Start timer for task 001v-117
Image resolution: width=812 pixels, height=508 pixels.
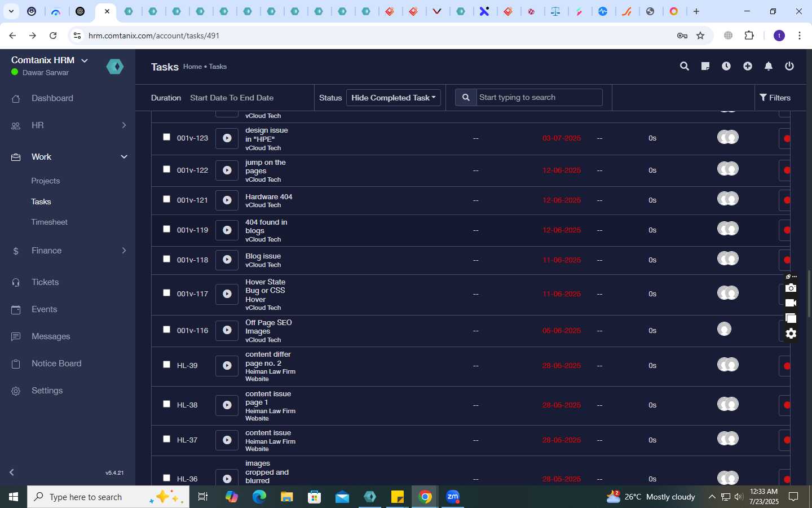(x=227, y=294)
